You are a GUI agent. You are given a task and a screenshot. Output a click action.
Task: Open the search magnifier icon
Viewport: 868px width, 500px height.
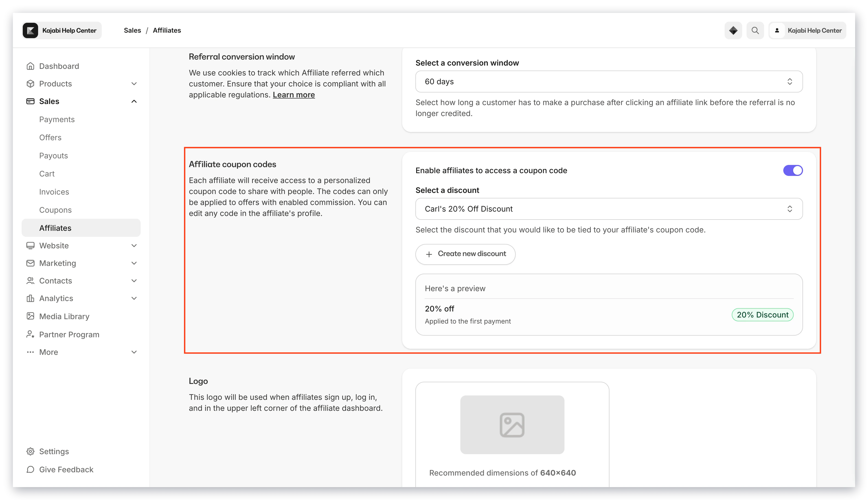755,30
